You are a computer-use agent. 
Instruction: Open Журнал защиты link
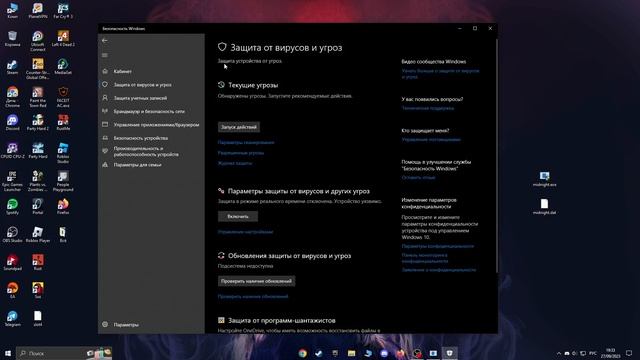coord(235,163)
